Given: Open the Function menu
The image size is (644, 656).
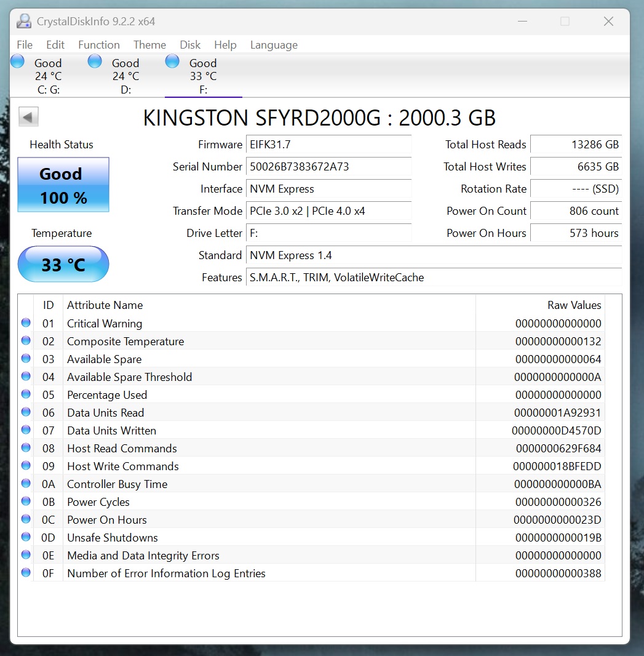Looking at the screenshot, I should [98, 45].
